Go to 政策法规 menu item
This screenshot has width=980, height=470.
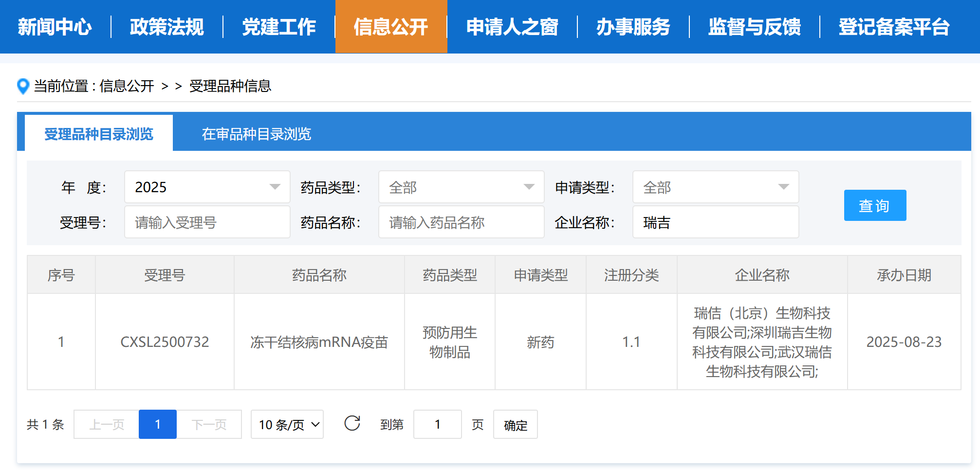tap(166, 27)
